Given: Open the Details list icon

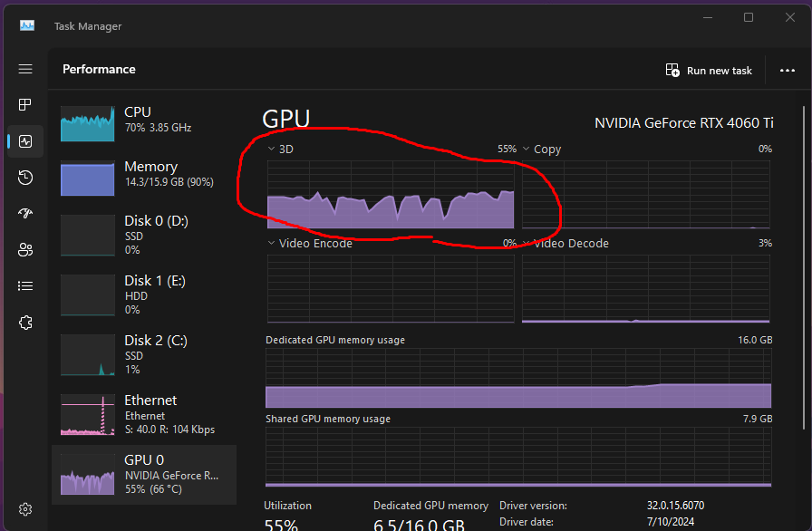Looking at the screenshot, I should click(x=25, y=286).
